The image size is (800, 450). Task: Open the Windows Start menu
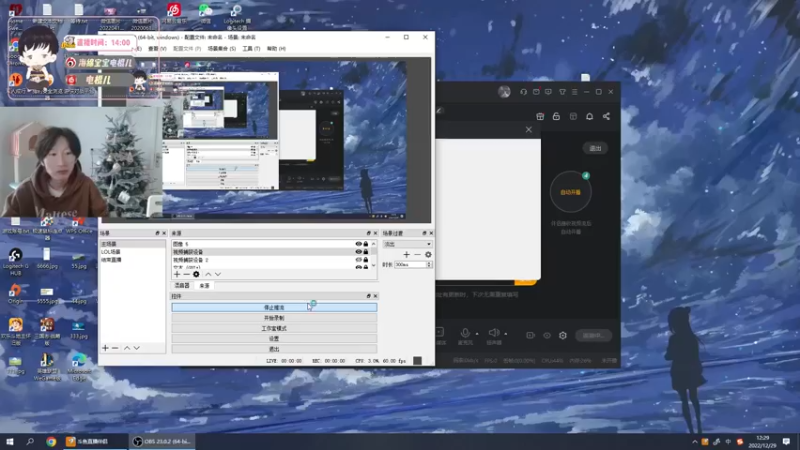point(10,442)
